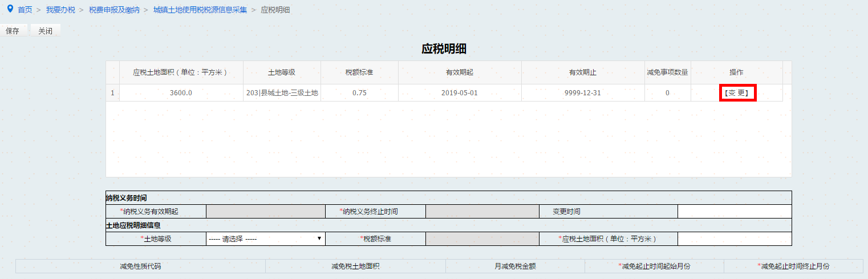Select row number 1 cell
This screenshot has width=868, height=279.
tap(112, 93)
